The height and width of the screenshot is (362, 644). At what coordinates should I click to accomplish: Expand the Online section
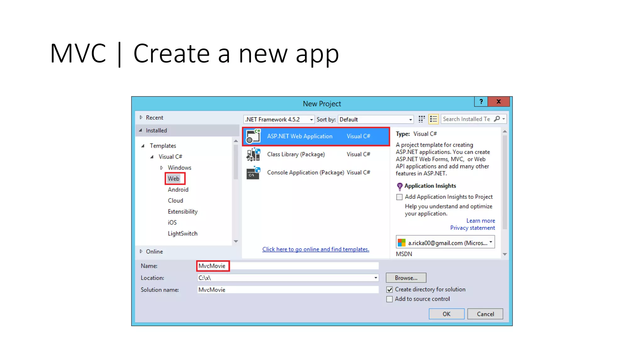point(141,251)
